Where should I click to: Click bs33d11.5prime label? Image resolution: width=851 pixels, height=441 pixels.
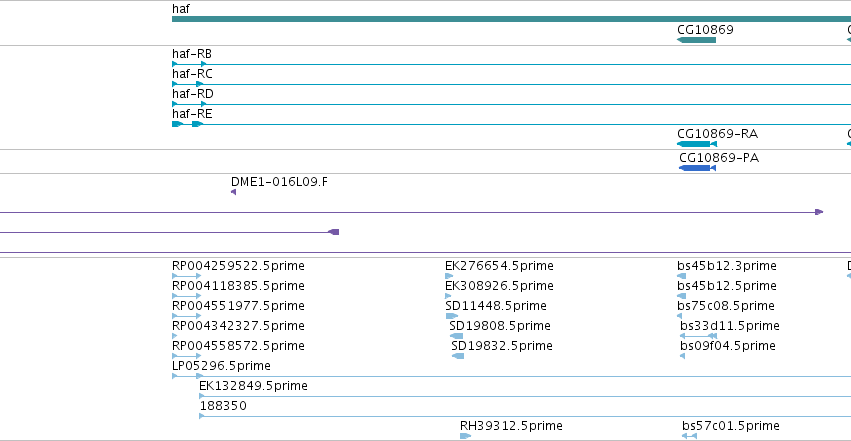pyautogui.click(x=730, y=326)
